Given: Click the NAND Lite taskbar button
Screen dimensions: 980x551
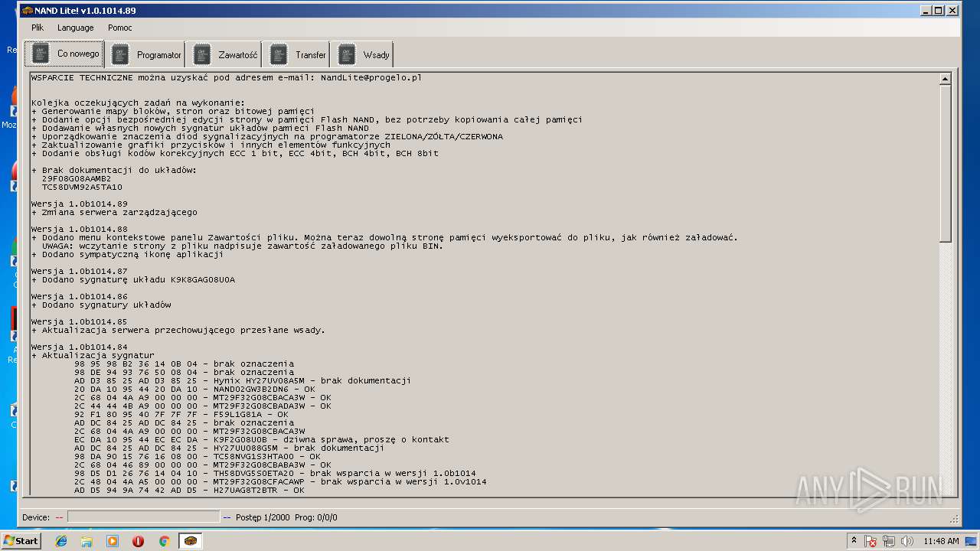Looking at the screenshot, I should (190, 541).
